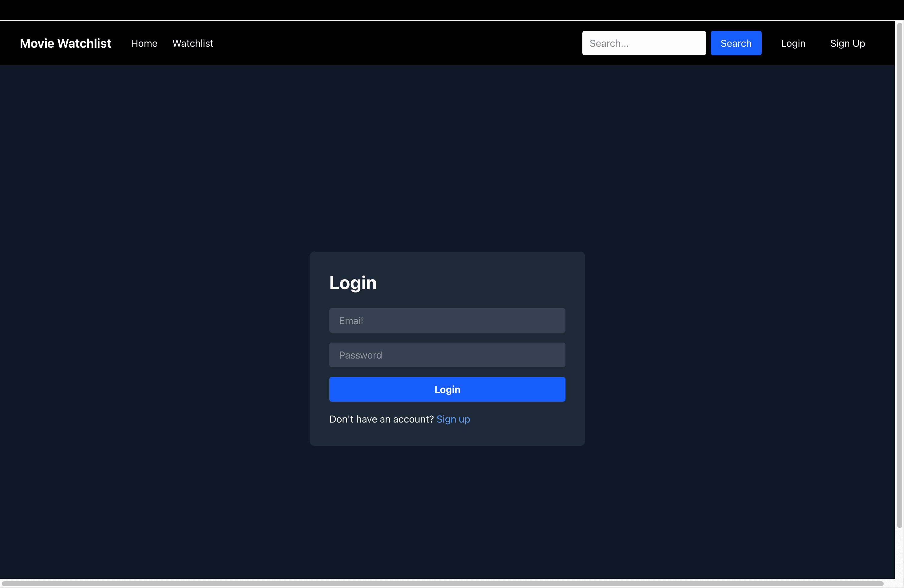The width and height of the screenshot is (904, 588).
Task: Open the Home page
Action: pyautogui.click(x=144, y=43)
